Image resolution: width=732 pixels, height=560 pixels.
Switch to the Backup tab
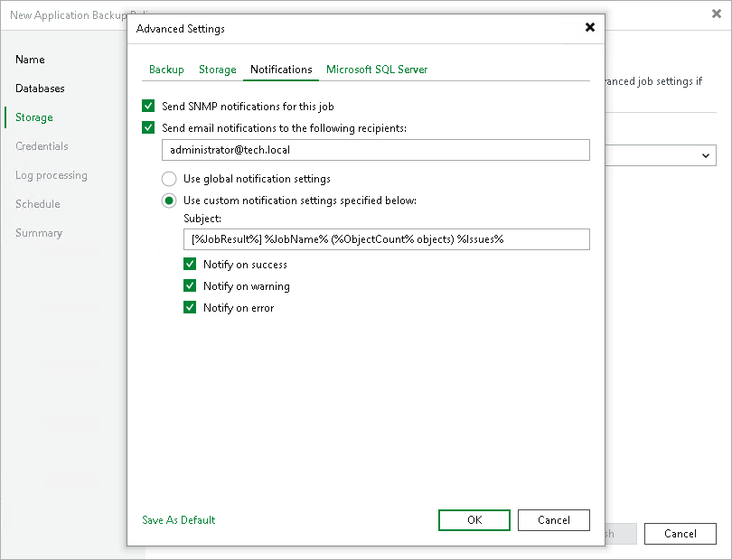(166, 69)
